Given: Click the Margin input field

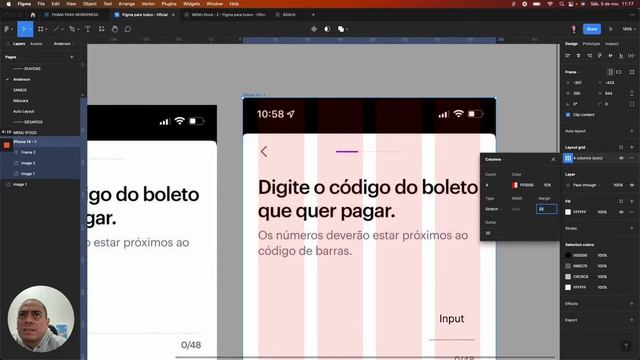Looking at the screenshot, I should (546, 209).
